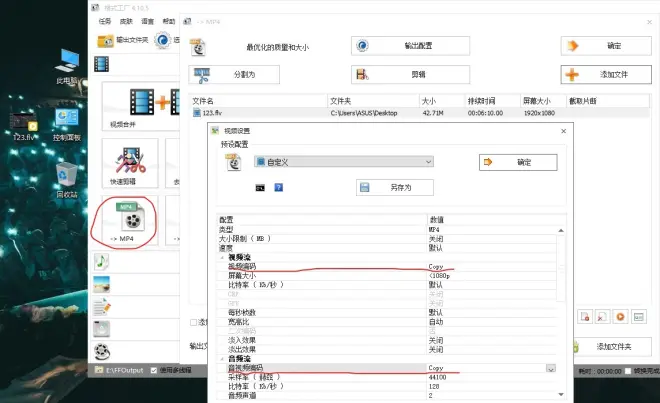Image resolution: width=660 pixels, height=403 pixels.
Task: Click the 123.flv file icon in file list
Action: tap(197, 113)
